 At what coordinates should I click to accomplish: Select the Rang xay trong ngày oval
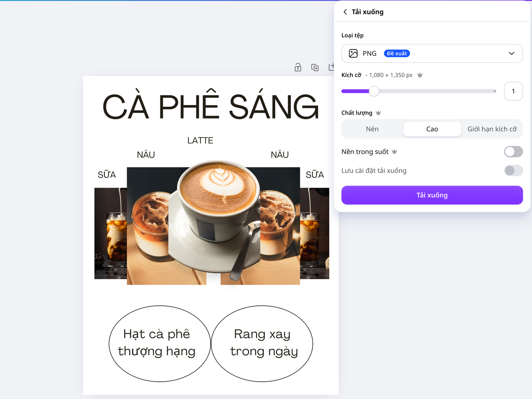(262, 344)
